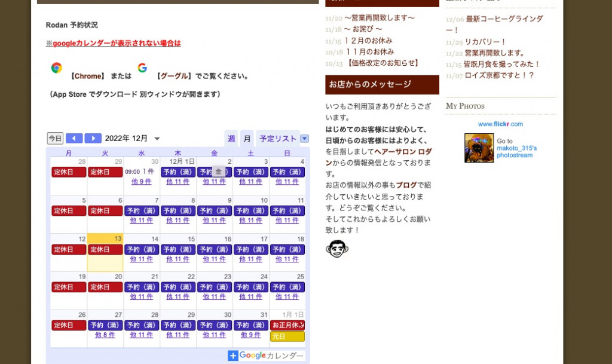Image resolution: width=612 pixels, height=364 pixels.
Task: Open news item 営業再開致します
Action: coord(379,18)
